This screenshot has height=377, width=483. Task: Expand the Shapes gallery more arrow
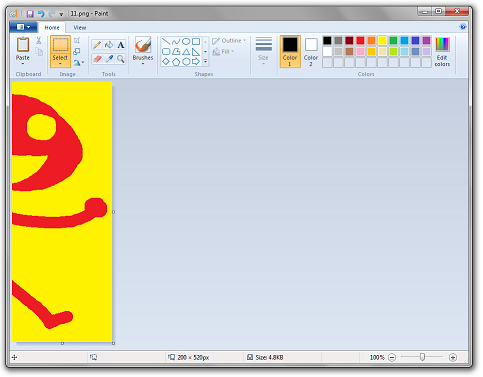(x=205, y=61)
